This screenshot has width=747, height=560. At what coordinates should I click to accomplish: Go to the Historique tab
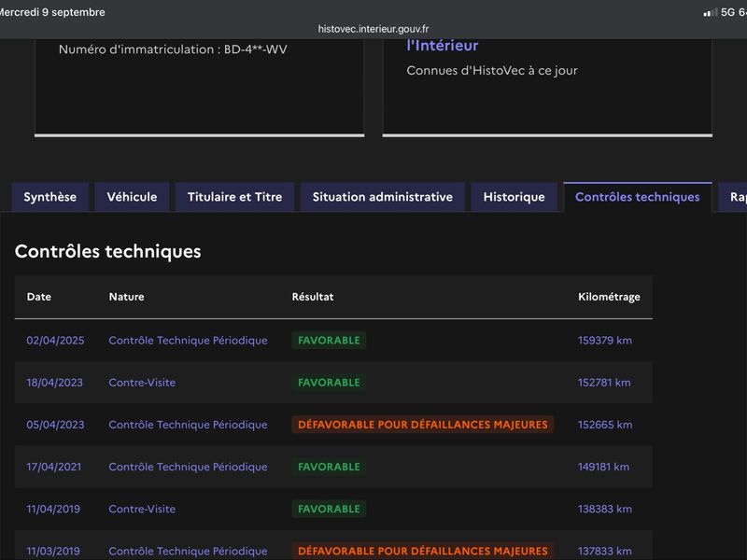514,197
